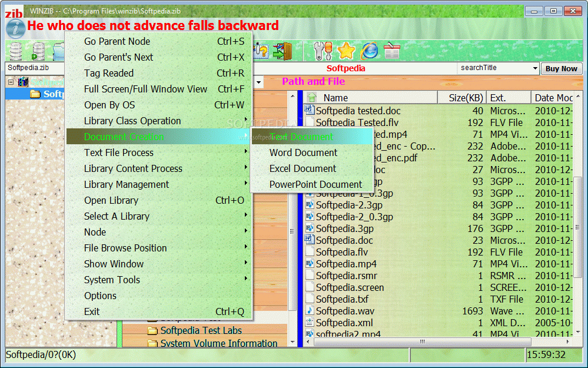Select Go Parent Node menu item
Screen dimensions: 588x368
coord(159,41)
